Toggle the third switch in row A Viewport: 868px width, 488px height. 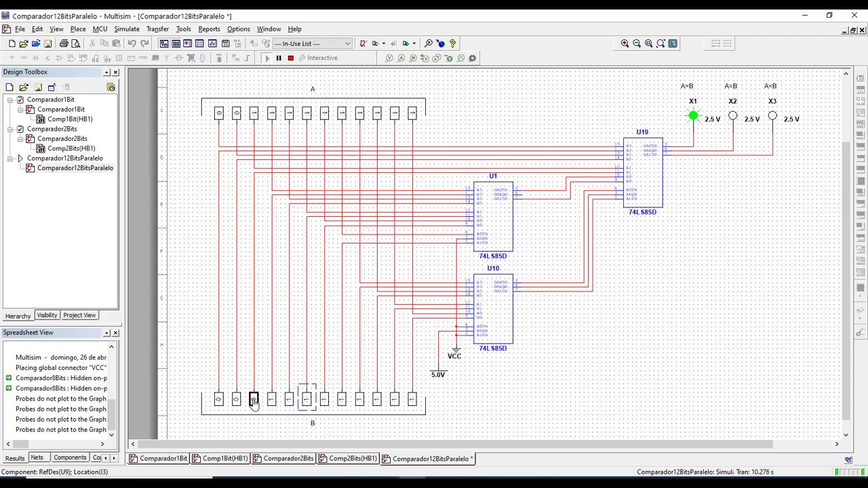coord(254,113)
